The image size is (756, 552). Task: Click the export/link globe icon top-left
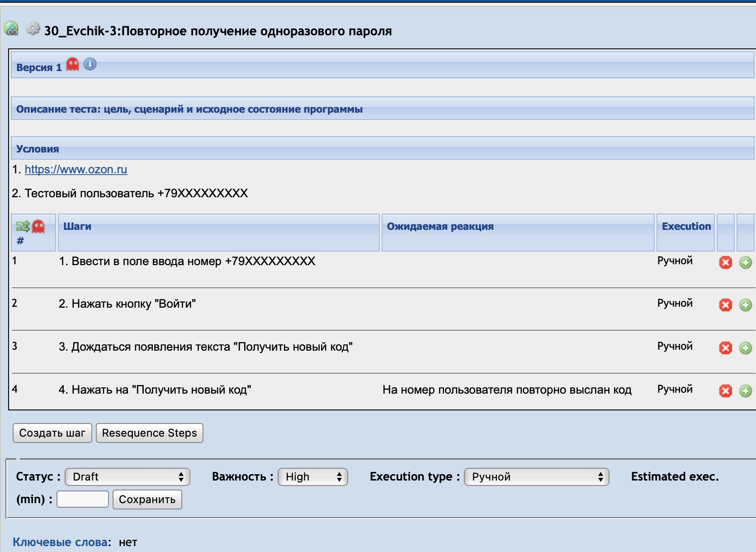pos(11,29)
